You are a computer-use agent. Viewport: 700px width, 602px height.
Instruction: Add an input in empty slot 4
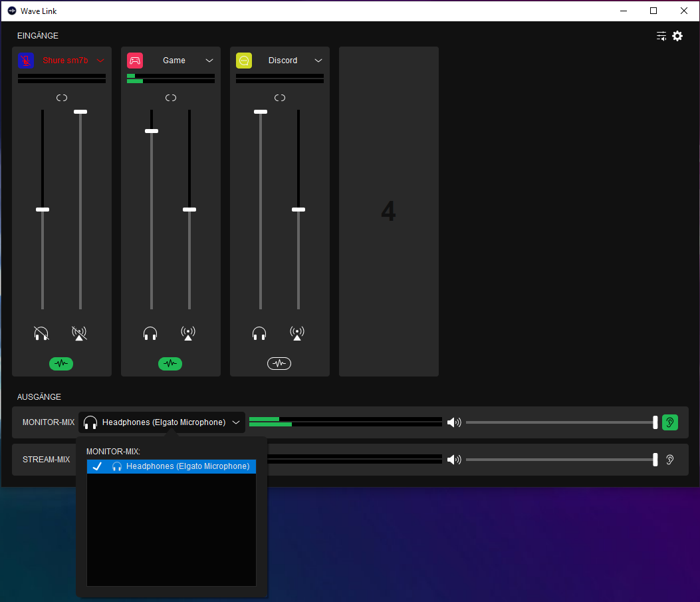[x=388, y=212]
